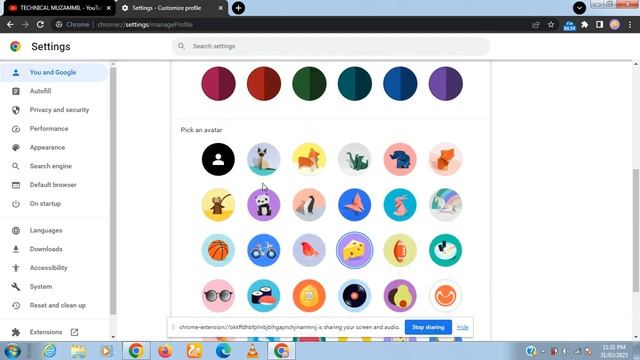Select the basketball avatar
Image resolution: width=640 pixels, height=360 pixels.
[218, 250]
